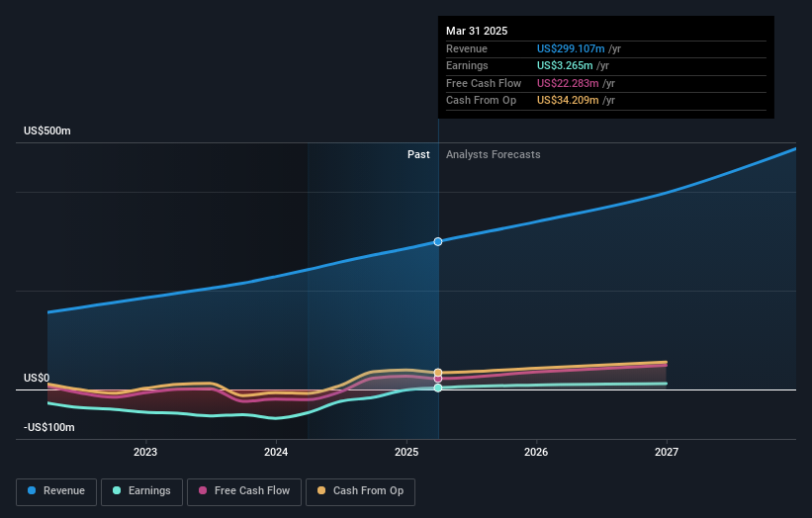Click the 2023 x-axis label

pyautogui.click(x=145, y=452)
